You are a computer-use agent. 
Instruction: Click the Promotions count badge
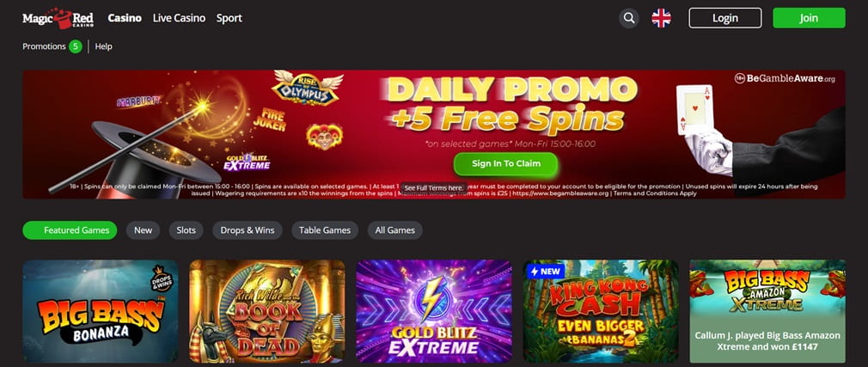point(76,46)
